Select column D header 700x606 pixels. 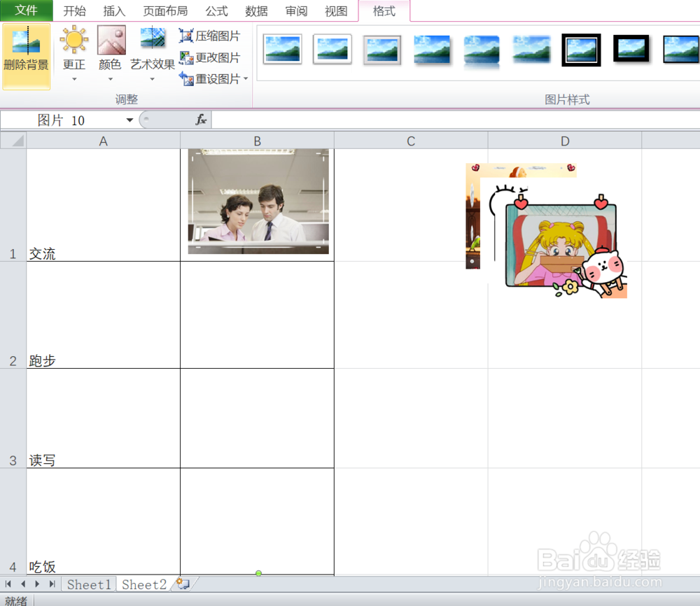(565, 141)
